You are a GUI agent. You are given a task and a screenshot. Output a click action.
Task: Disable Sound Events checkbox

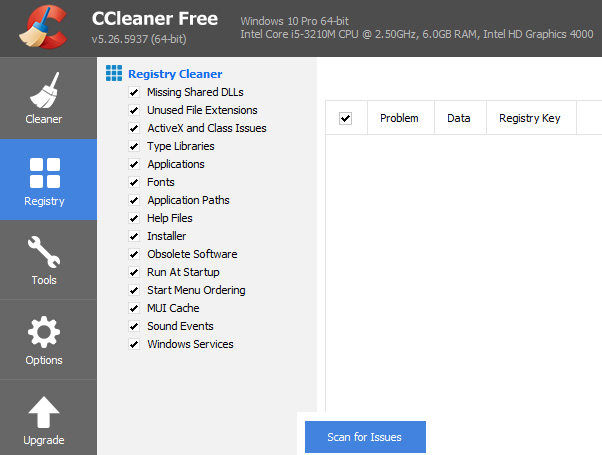point(134,326)
